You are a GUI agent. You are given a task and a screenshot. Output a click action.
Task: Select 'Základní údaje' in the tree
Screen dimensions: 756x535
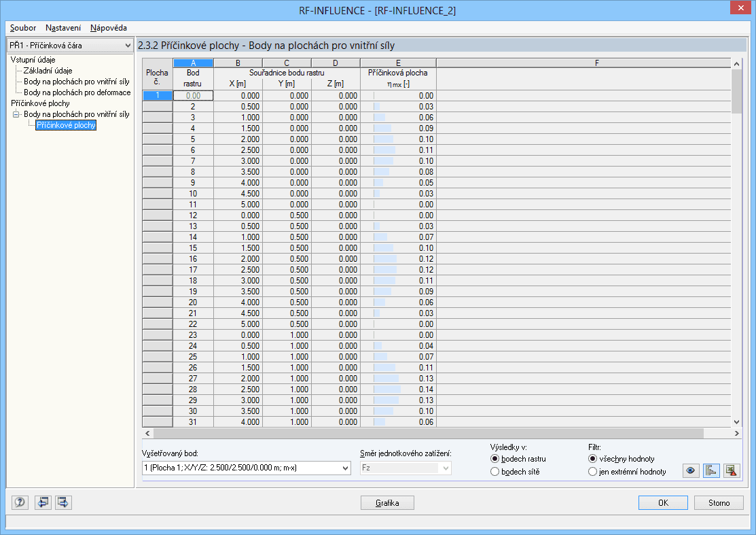coord(48,71)
